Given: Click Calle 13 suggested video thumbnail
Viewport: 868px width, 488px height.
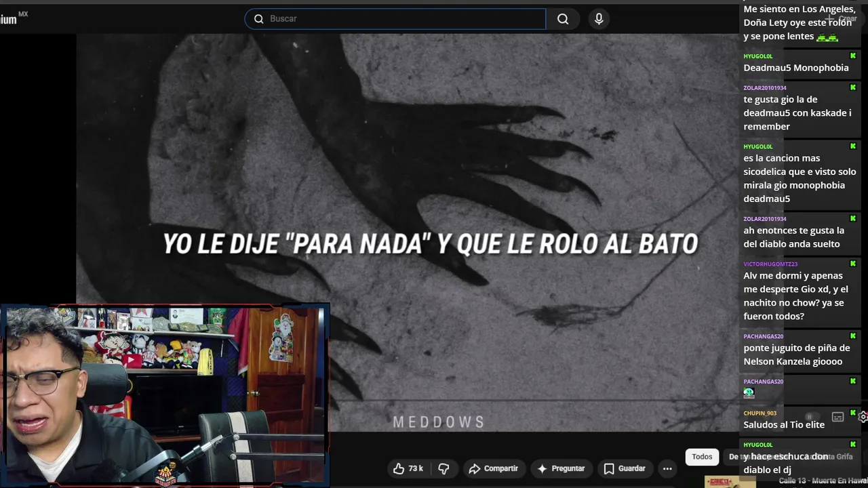Looking at the screenshot, I should click(730, 482).
